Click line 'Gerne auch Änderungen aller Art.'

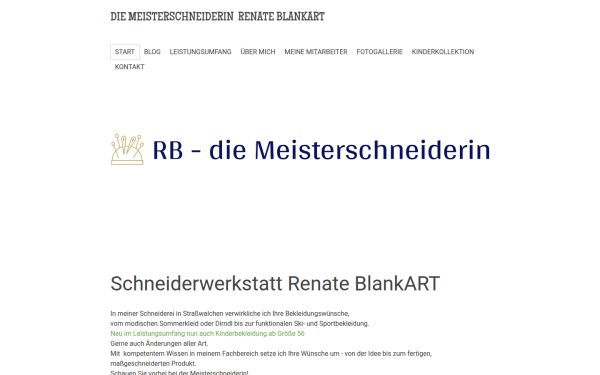(x=159, y=343)
